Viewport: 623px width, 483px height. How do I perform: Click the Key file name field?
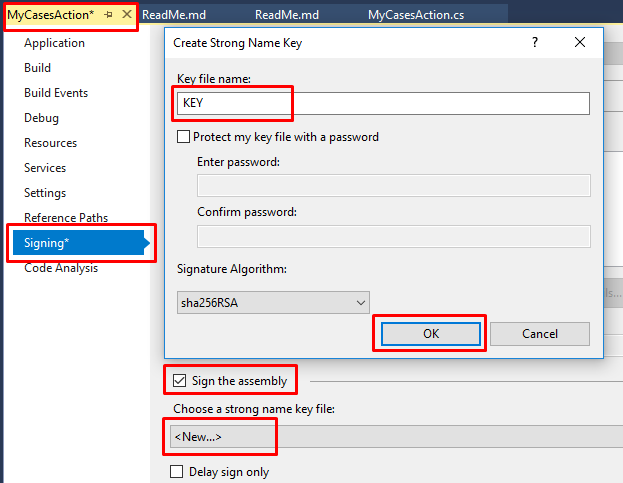pos(383,103)
